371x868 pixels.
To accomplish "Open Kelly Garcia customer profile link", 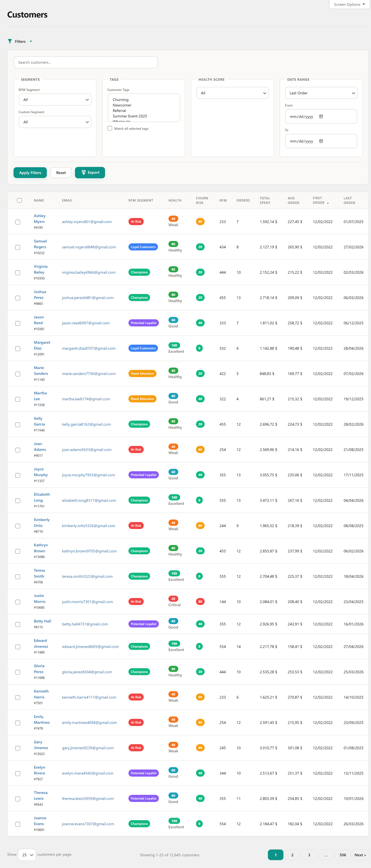I will tap(39, 421).
